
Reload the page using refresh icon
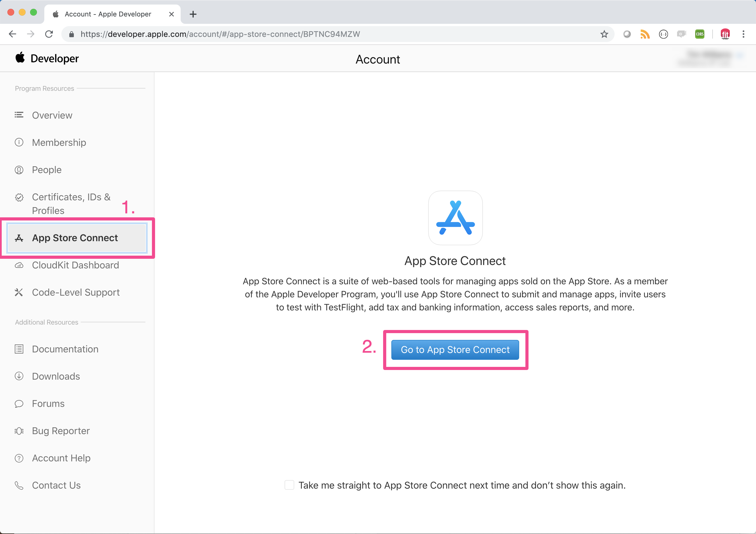coord(49,34)
